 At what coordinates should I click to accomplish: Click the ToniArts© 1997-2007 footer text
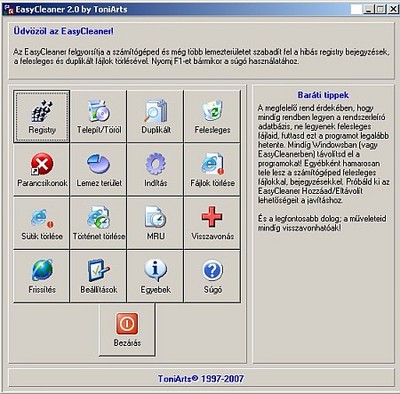[201, 379]
